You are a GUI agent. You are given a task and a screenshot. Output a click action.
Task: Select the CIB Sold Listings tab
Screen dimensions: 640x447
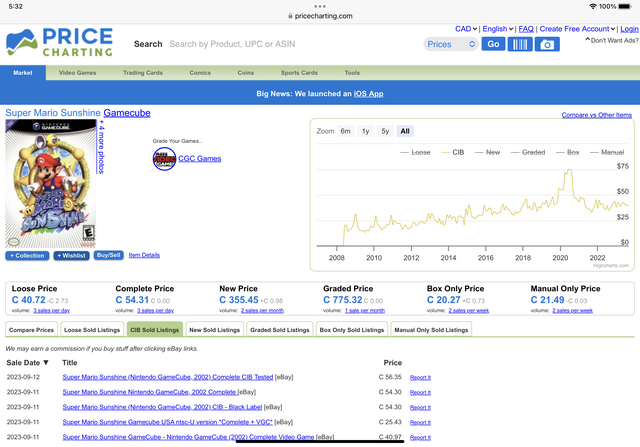155,329
